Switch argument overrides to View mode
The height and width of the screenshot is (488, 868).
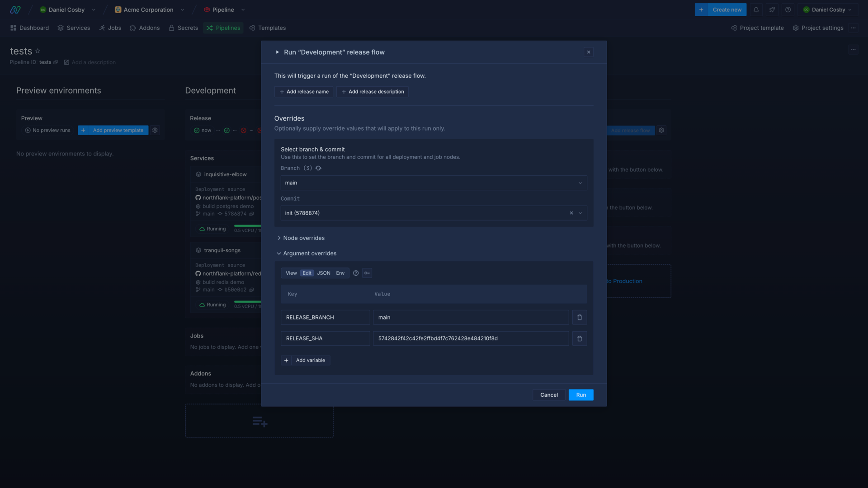pos(291,273)
